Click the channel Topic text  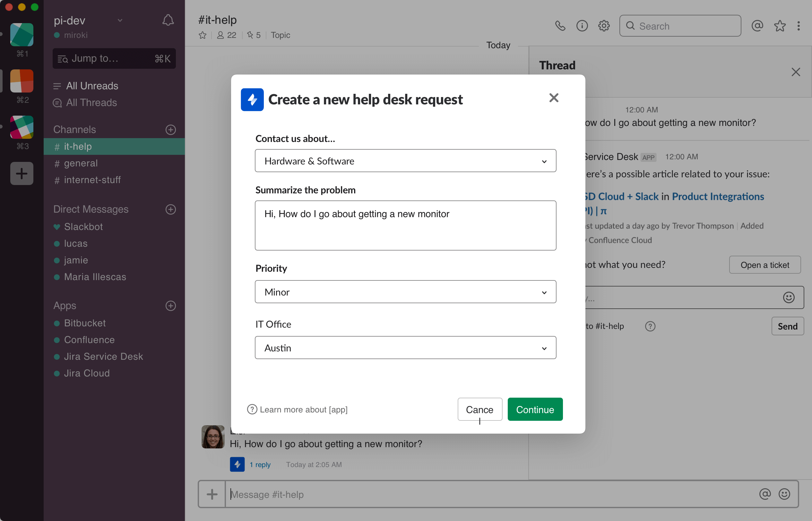[280, 35]
